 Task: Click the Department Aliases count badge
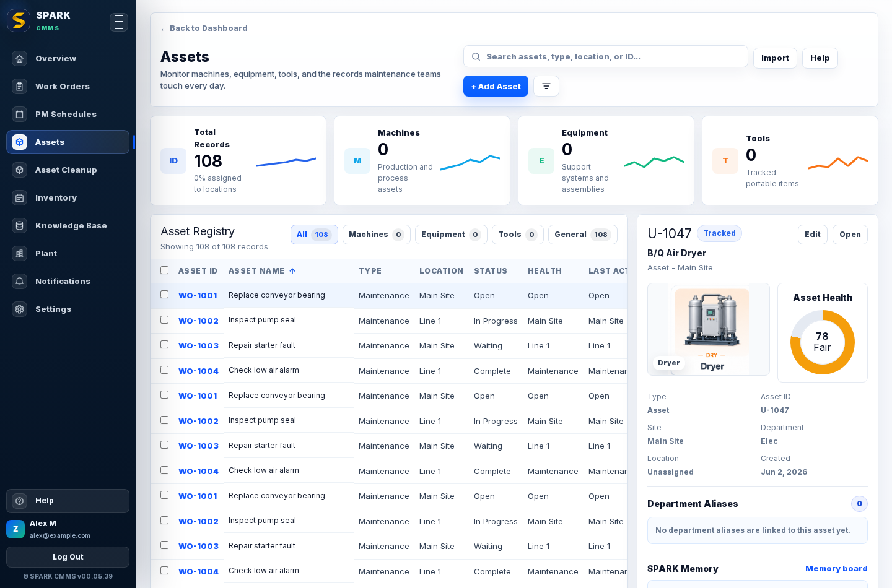click(x=859, y=504)
